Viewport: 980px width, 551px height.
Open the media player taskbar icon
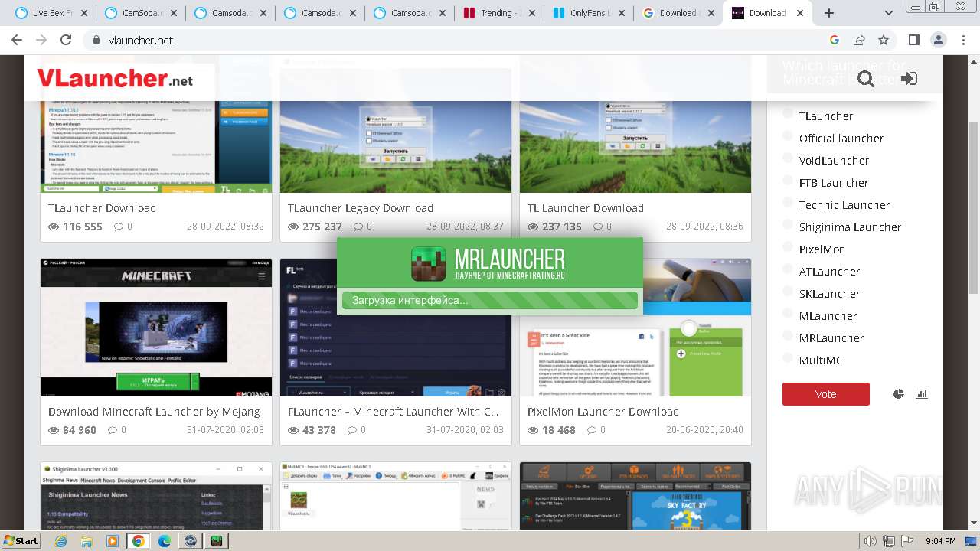pyautogui.click(x=113, y=541)
